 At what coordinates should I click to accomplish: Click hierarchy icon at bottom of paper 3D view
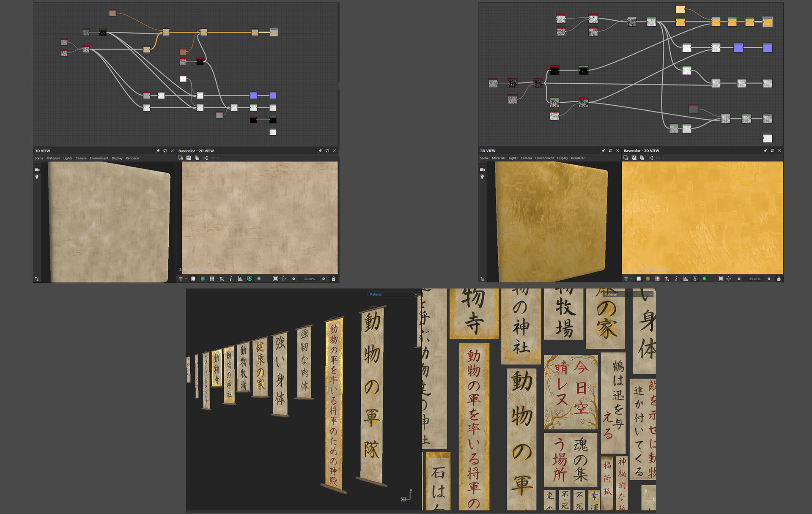pyautogui.click(x=37, y=279)
